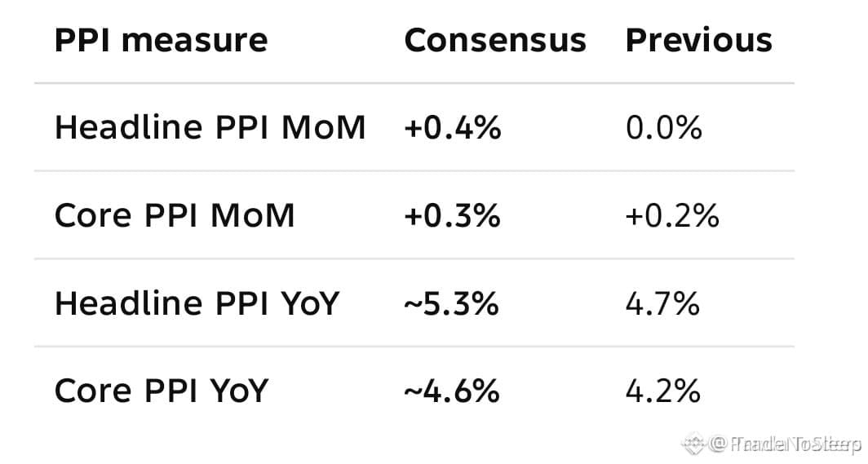Click the watermark username text
The height and width of the screenshot is (464, 868).
tap(786, 444)
